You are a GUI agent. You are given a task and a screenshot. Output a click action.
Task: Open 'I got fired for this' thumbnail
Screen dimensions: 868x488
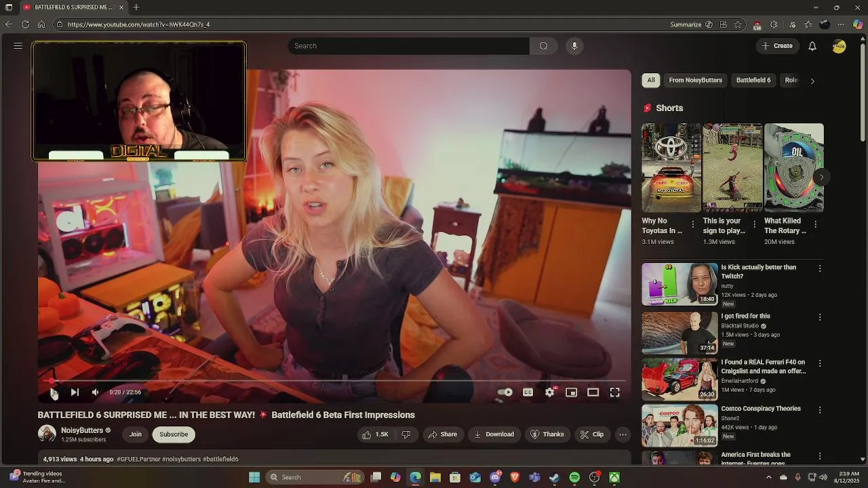point(679,333)
